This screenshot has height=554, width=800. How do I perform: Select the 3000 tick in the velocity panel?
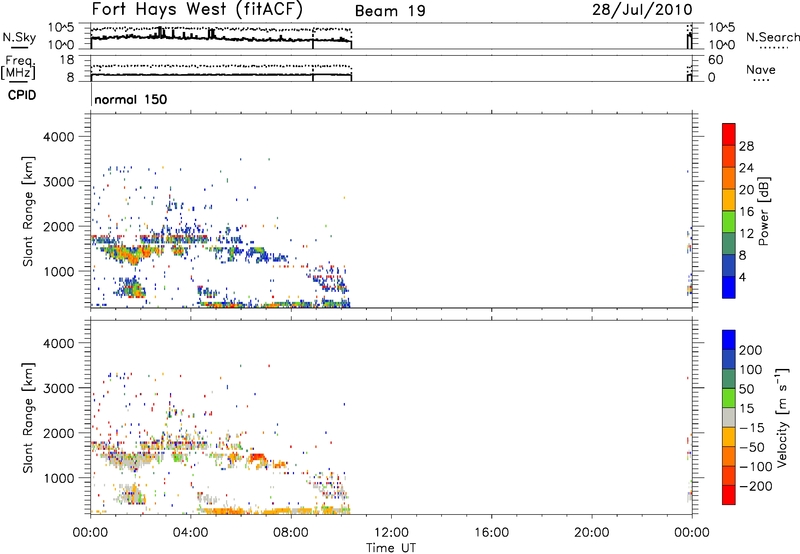pyautogui.click(x=58, y=388)
